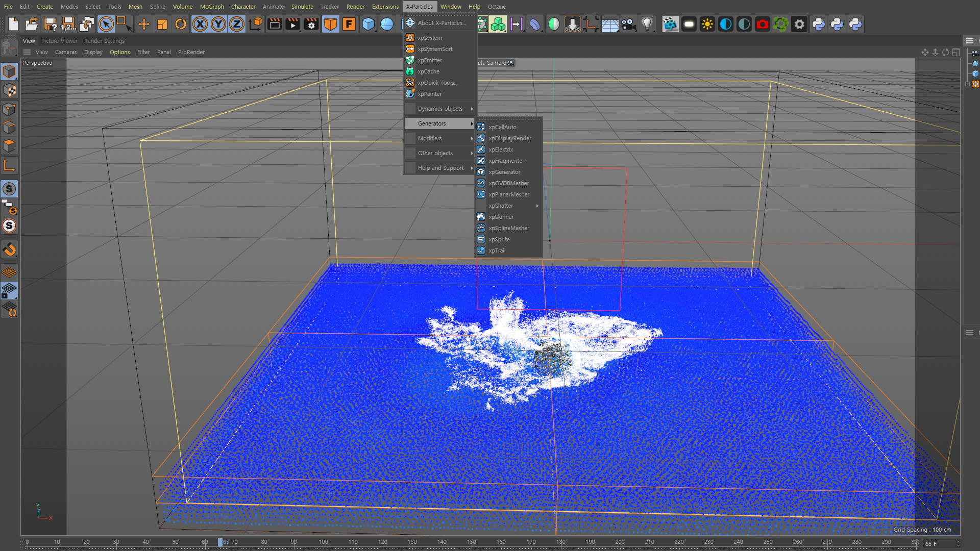Open the viewport Filter menu

(x=143, y=52)
